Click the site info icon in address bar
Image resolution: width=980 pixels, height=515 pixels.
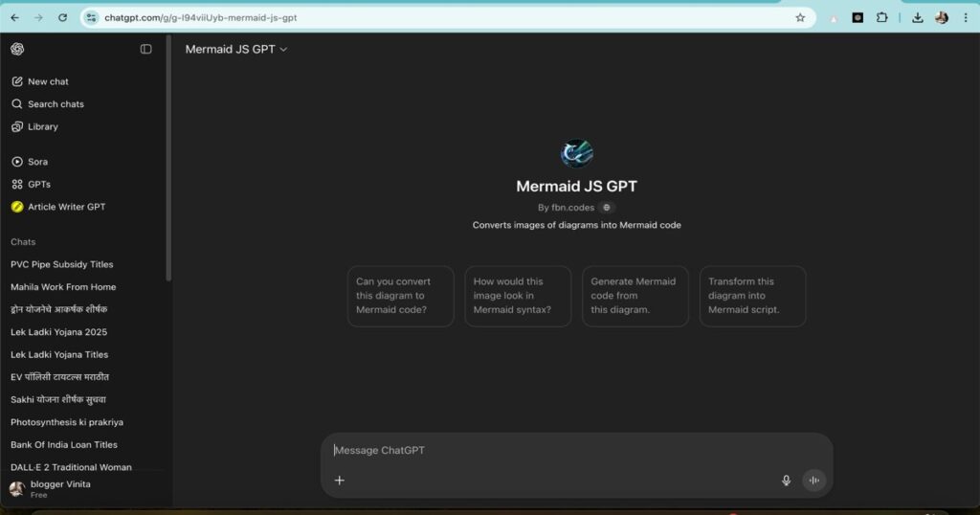(x=91, y=17)
